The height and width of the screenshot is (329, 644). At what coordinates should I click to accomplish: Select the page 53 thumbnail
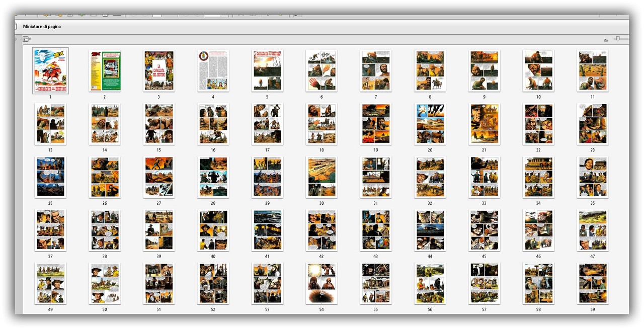(x=267, y=284)
